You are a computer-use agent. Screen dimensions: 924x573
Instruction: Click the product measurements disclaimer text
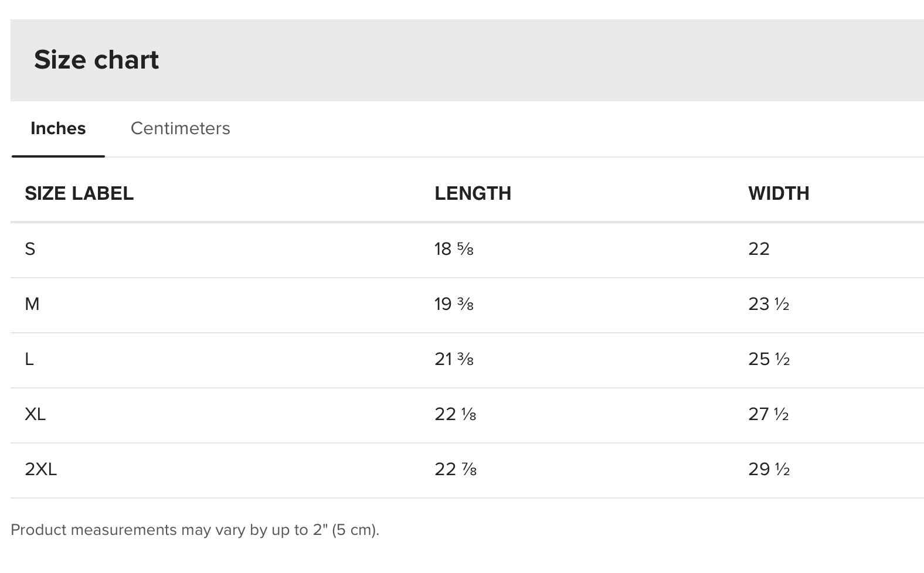pos(195,530)
